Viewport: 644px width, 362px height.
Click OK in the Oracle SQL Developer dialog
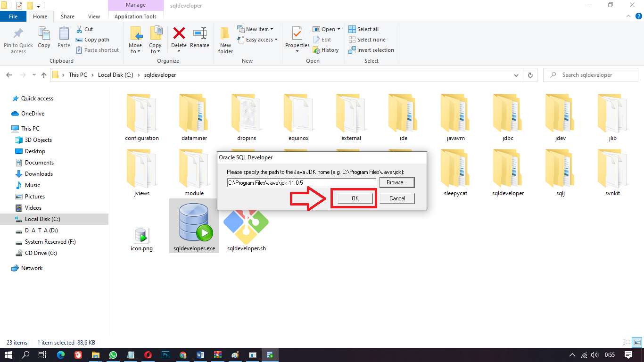355,198
